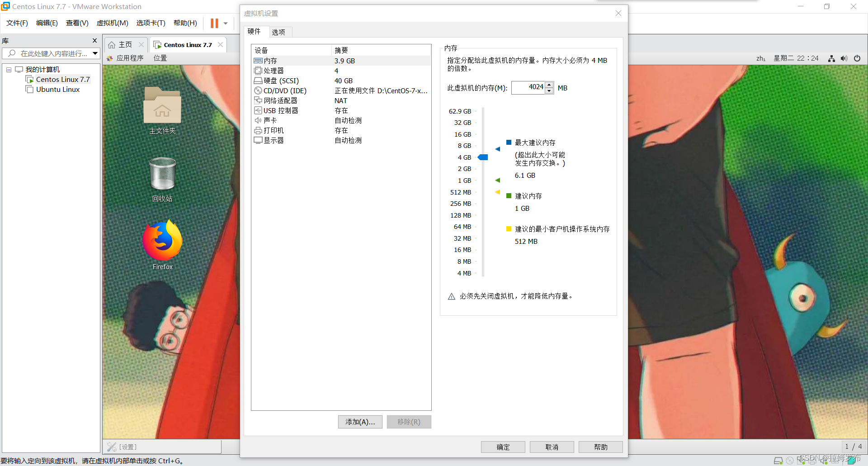Switch to the 选项 options tab
Image resolution: width=868 pixels, height=466 pixels.
tap(278, 32)
